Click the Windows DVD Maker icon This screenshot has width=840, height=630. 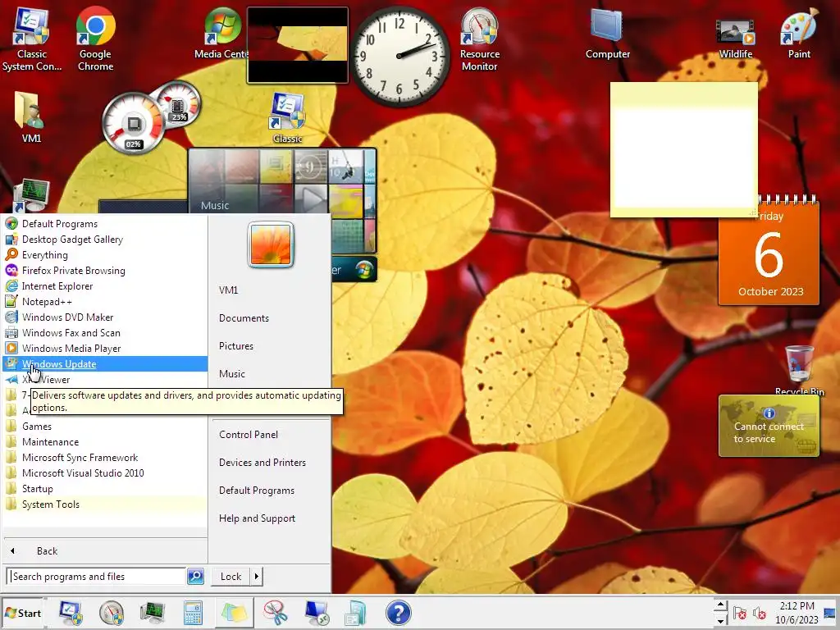(11, 317)
